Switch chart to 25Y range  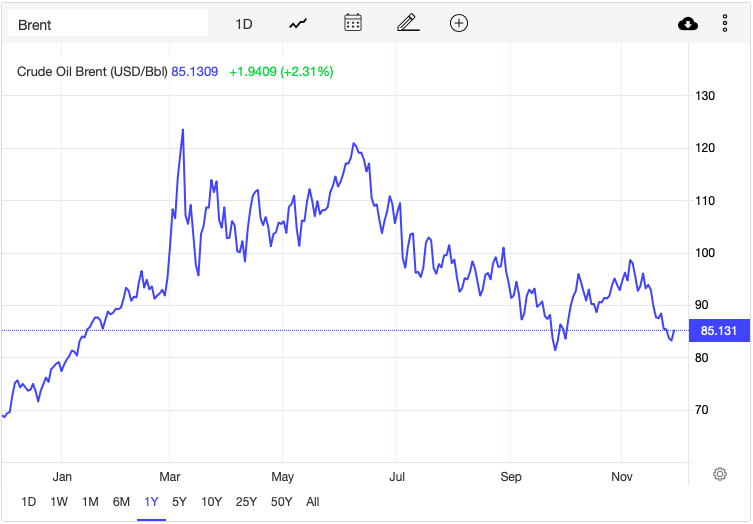(x=245, y=501)
